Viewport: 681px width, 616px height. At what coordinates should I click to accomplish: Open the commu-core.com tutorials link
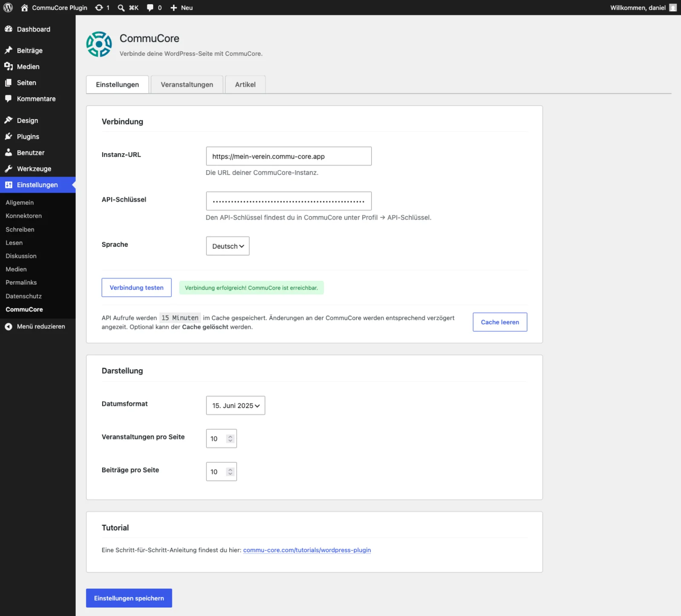click(x=307, y=550)
